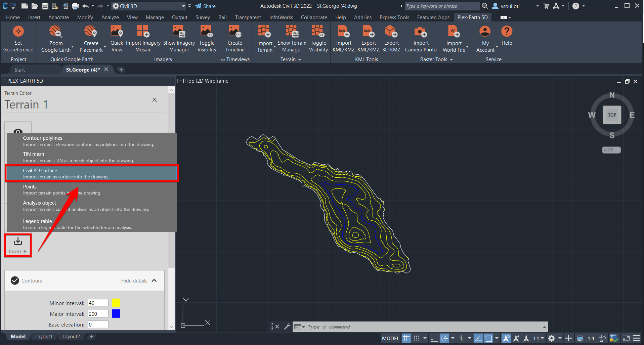Screen dimensions: 644x345
Task: Click Autodesk App Store cart icon
Action: coord(546,6)
